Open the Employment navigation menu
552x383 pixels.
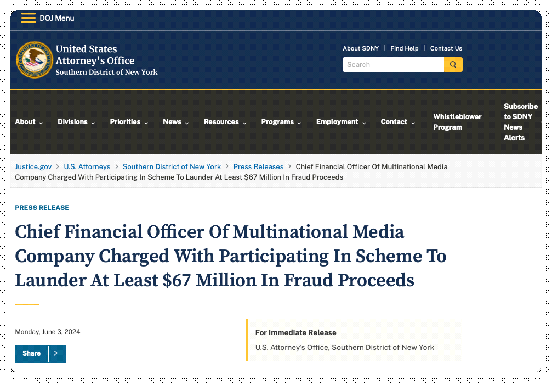point(341,122)
